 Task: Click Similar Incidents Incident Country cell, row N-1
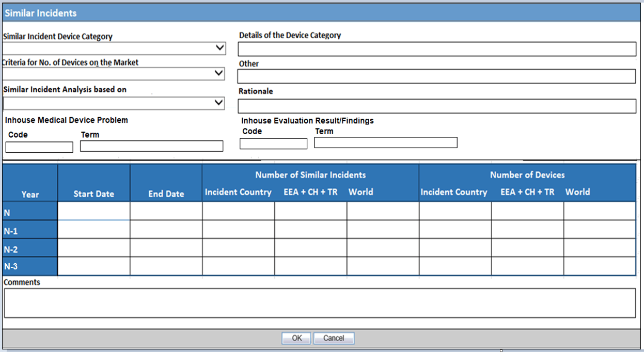(x=238, y=229)
